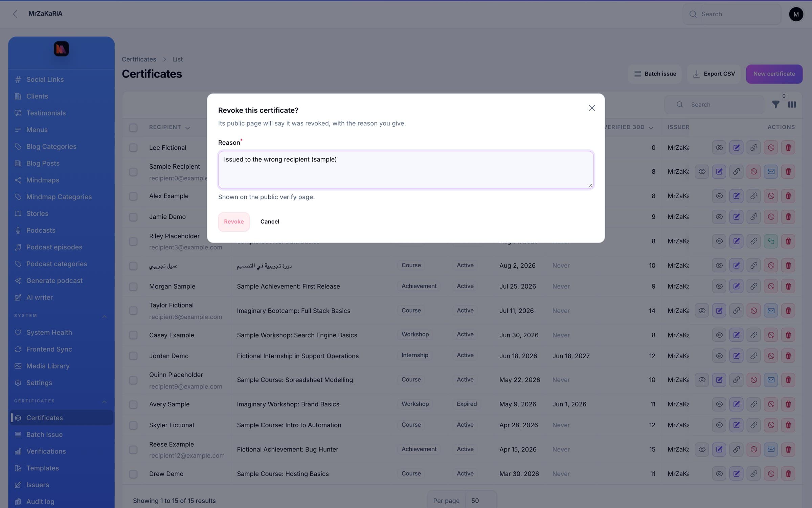Delete Drew Demo's certificate
The height and width of the screenshot is (508, 812).
pos(788,473)
